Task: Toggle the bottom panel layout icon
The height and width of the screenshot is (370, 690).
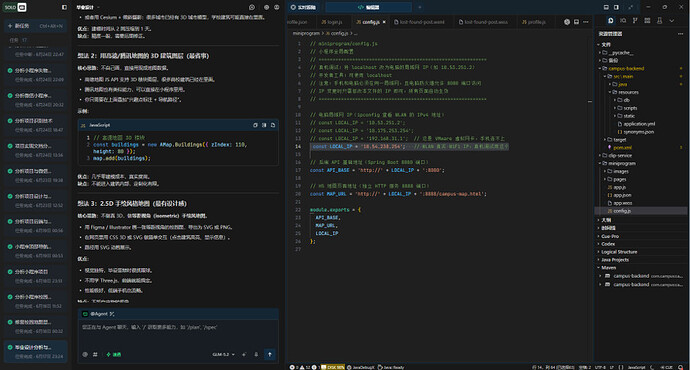Action: point(606,7)
